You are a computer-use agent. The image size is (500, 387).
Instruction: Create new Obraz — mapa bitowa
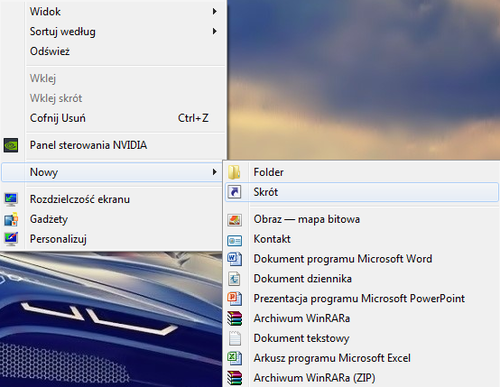362,219
